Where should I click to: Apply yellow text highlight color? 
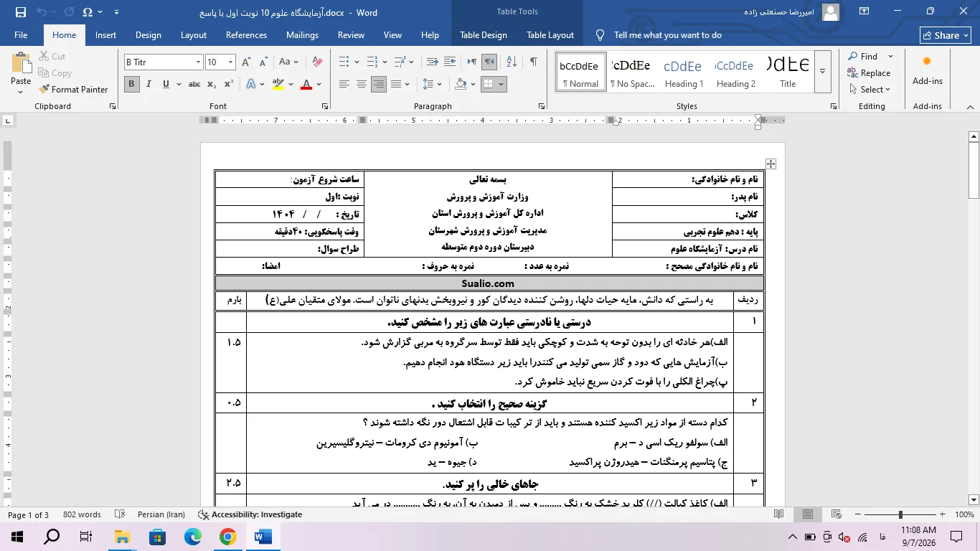(279, 84)
